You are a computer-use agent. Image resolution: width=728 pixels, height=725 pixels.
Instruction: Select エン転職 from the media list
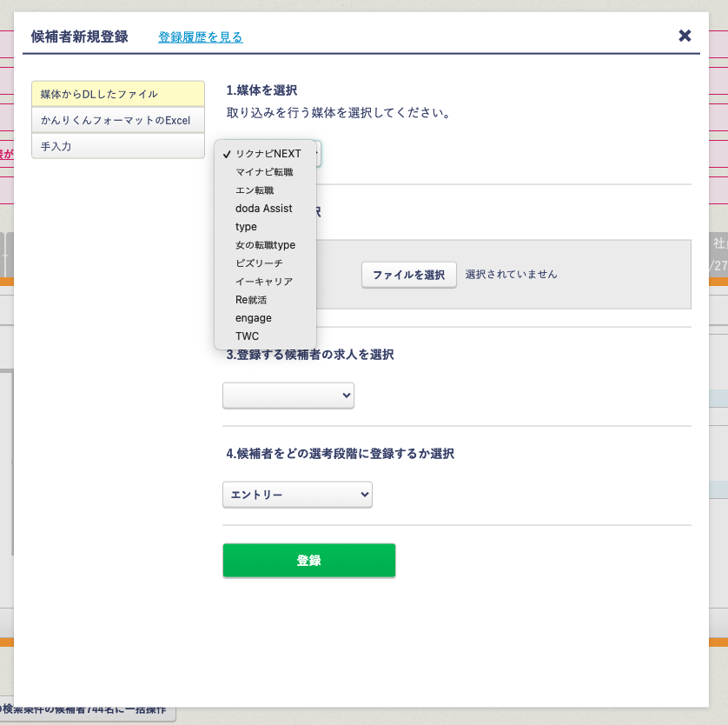click(255, 190)
